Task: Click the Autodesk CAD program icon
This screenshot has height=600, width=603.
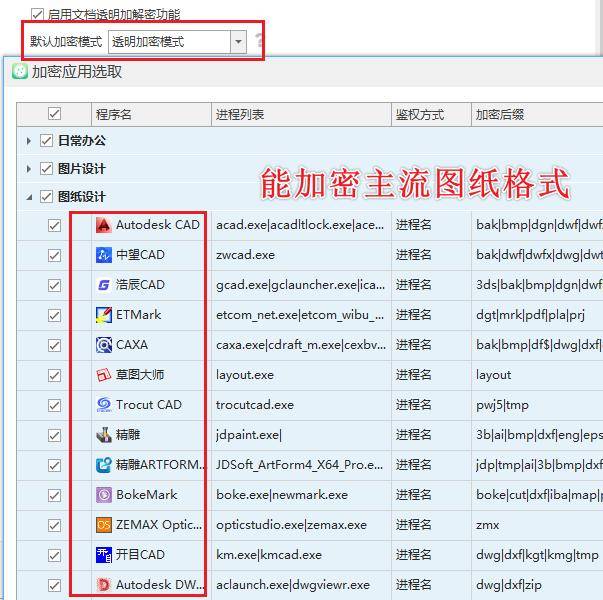Action: pyautogui.click(x=103, y=225)
